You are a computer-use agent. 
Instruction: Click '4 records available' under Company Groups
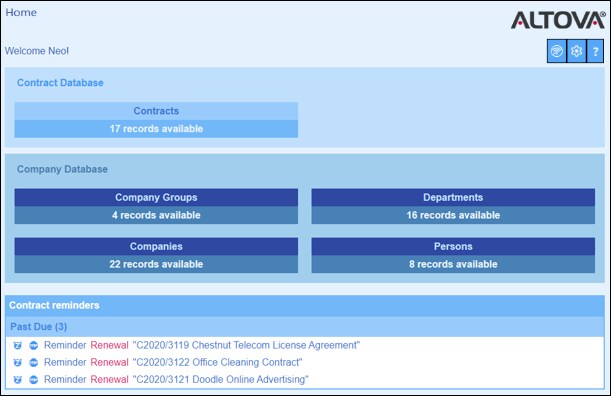click(x=156, y=215)
